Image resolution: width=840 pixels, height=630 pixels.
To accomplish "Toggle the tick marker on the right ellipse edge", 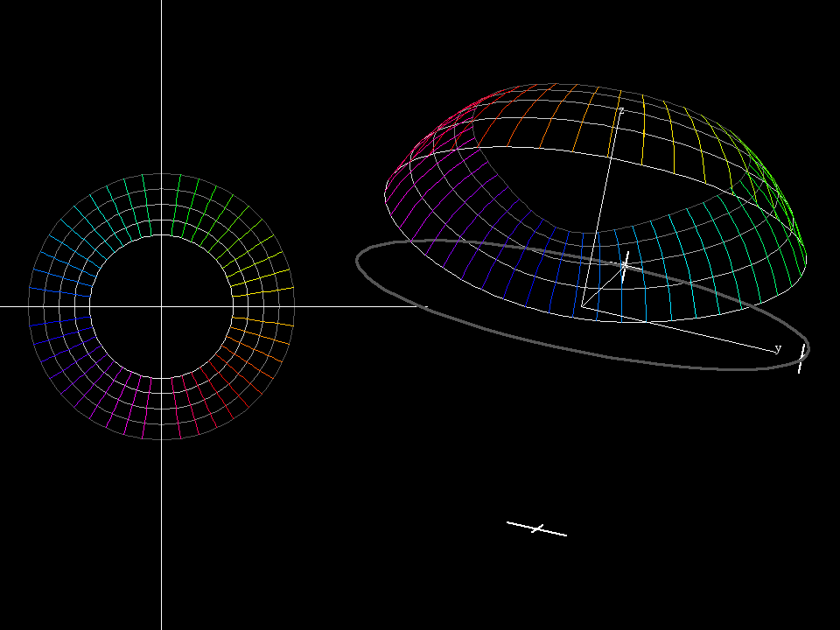I will tap(801, 357).
